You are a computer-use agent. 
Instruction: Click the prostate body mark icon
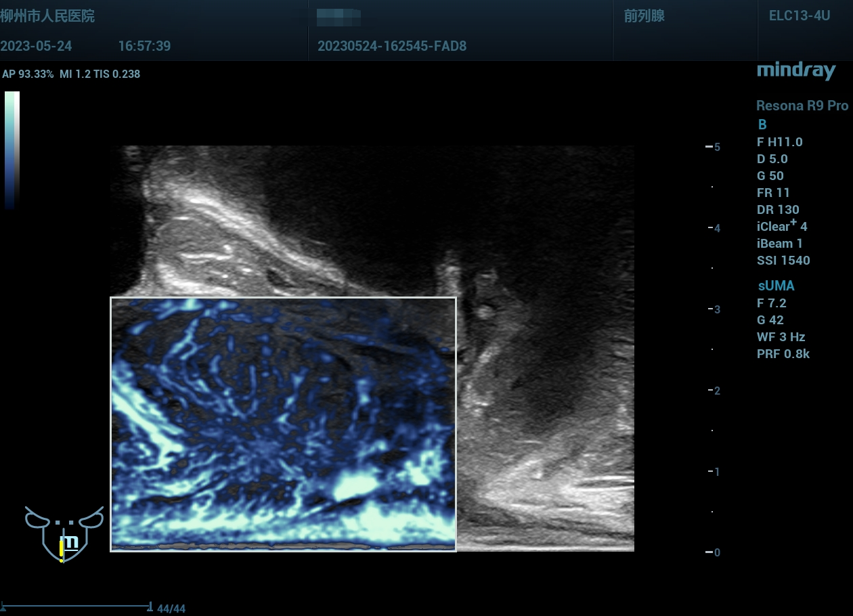[x=64, y=533]
